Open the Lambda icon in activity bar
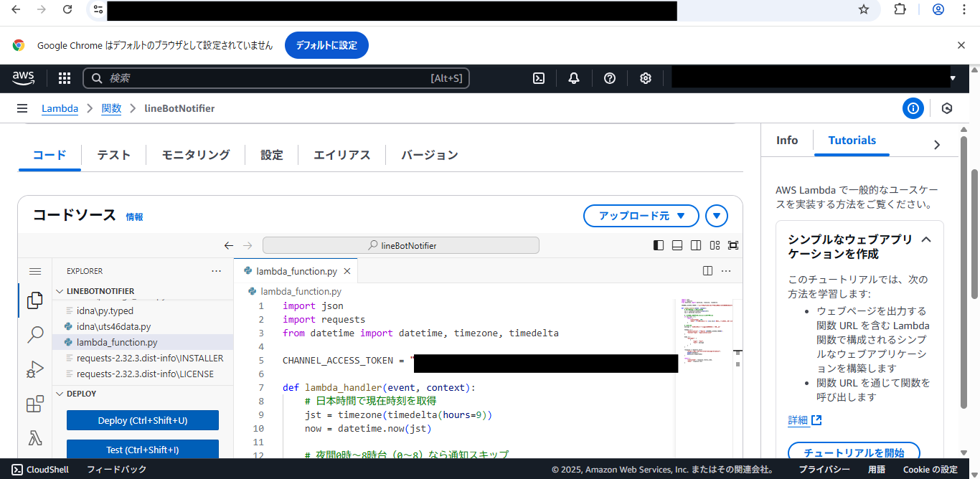Viewport: 980px width, 479px height. pos(34,437)
